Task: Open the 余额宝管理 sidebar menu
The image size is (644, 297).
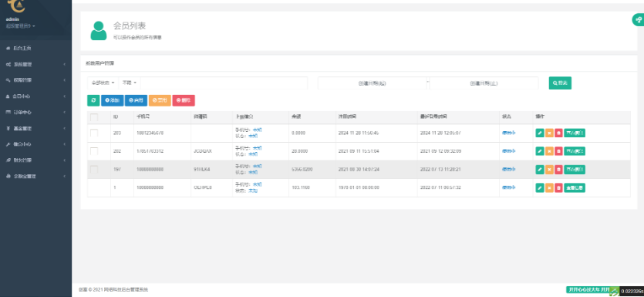Action: (35, 176)
